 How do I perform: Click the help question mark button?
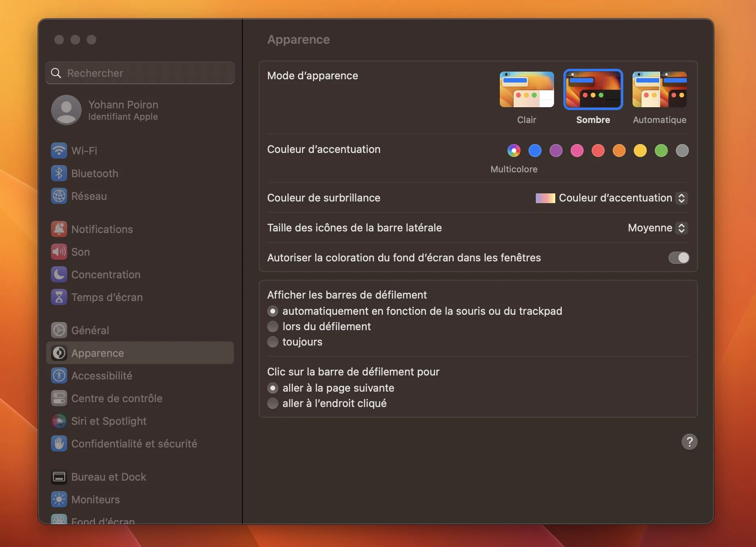click(689, 442)
